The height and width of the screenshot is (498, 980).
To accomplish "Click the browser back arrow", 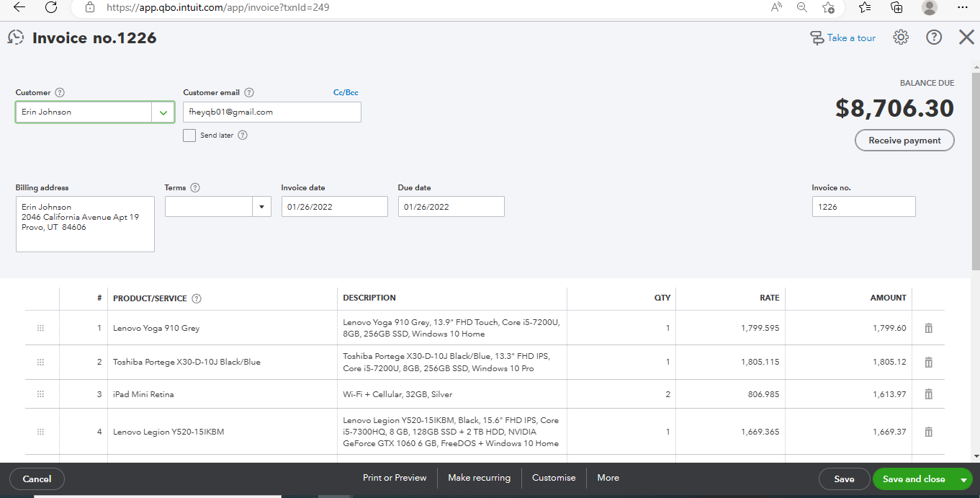I will coord(19,7).
